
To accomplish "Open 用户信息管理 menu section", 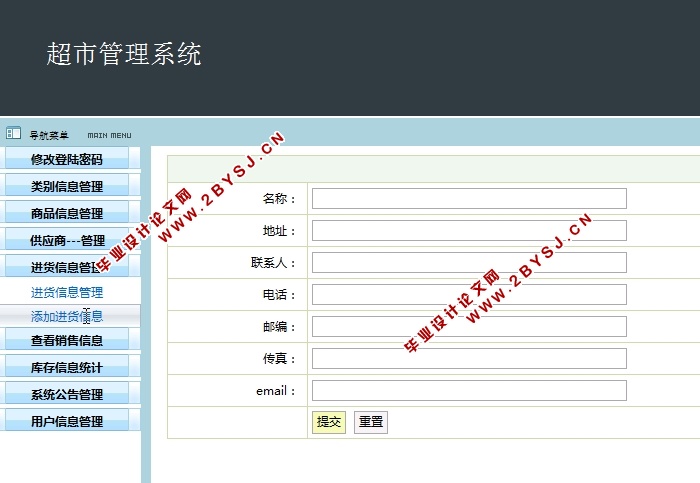I will point(67,421).
